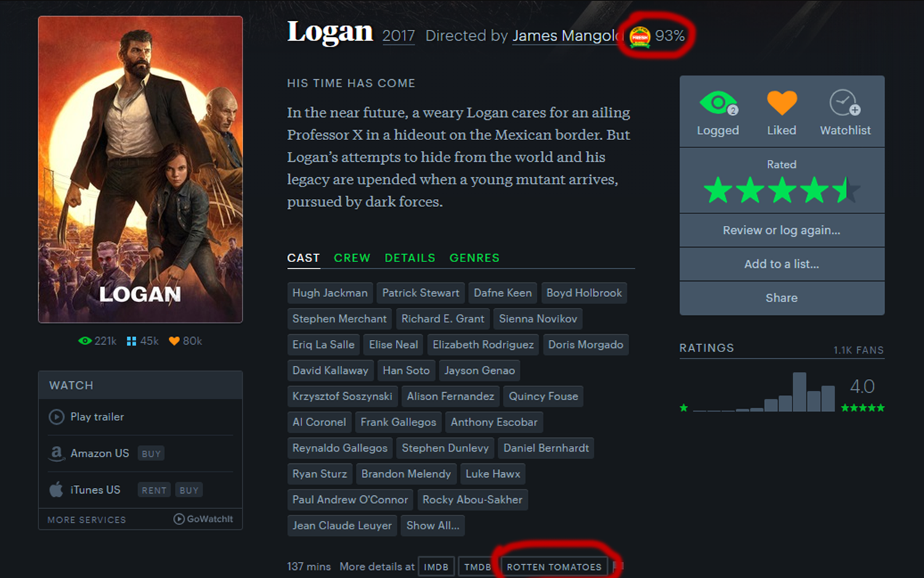Select cast member Richard E. Grant

442,319
